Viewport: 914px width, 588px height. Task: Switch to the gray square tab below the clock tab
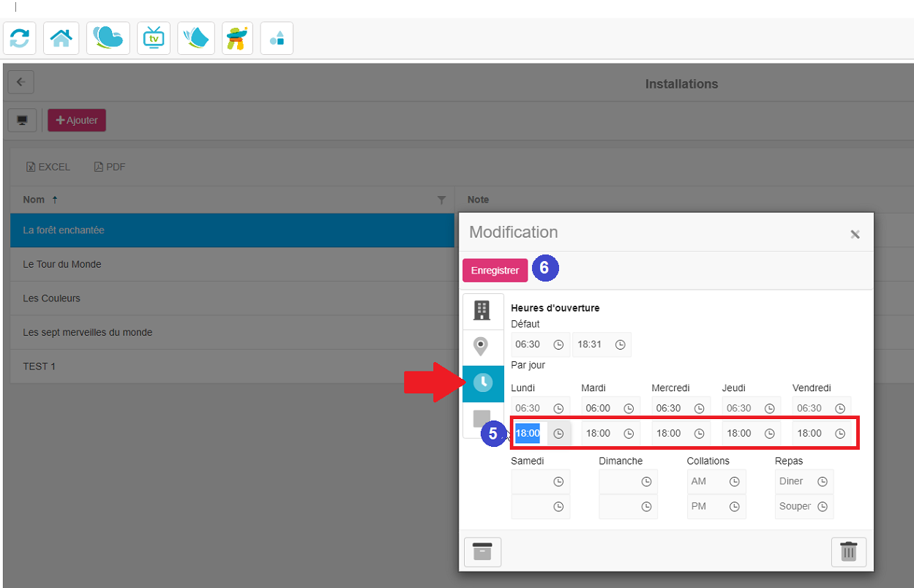[x=482, y=419]
